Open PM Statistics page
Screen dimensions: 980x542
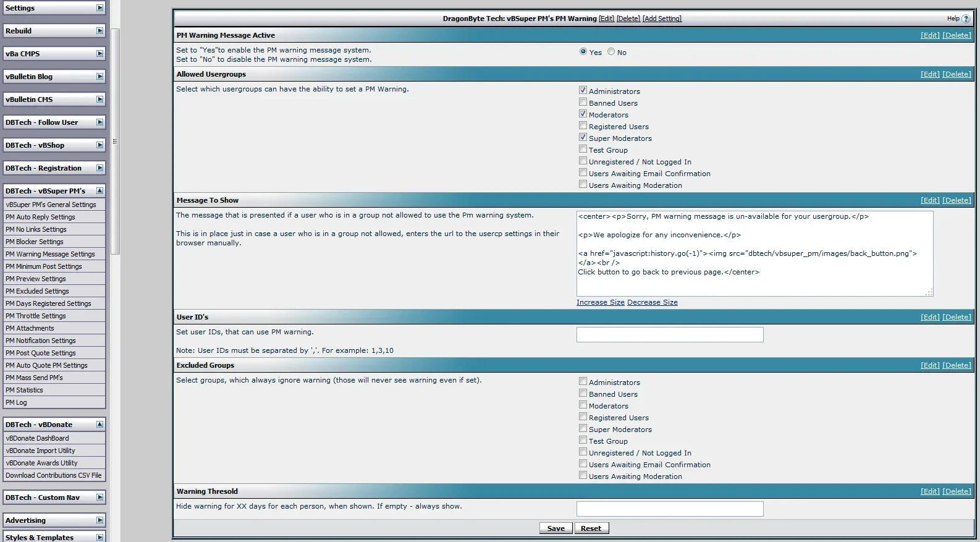[x=24, y=390]
